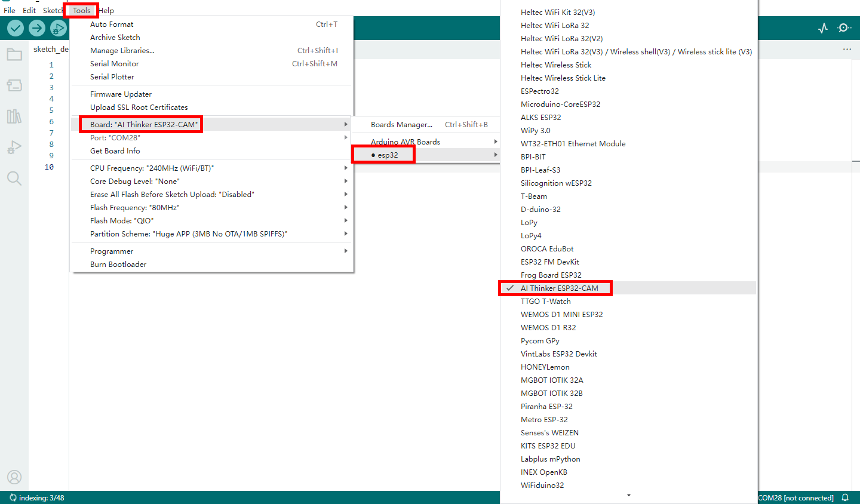Click the Upload arrow button
Image resolution: width=860 pixels, height=504 pixels.
pos(37,28)
